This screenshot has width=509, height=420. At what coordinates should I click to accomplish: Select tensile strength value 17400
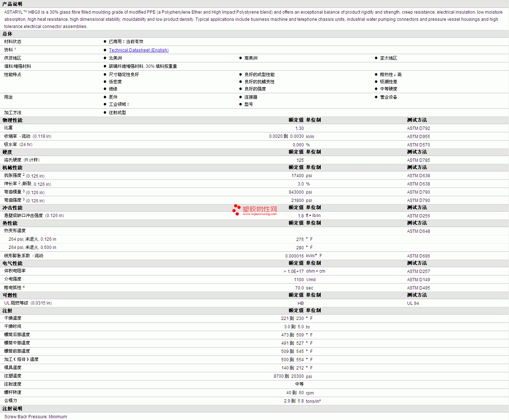(297, 176)
